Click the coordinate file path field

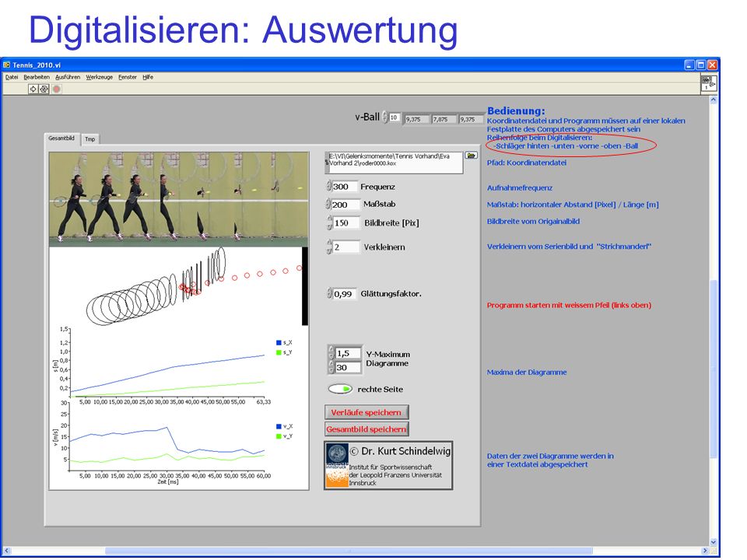pos(395,163)
